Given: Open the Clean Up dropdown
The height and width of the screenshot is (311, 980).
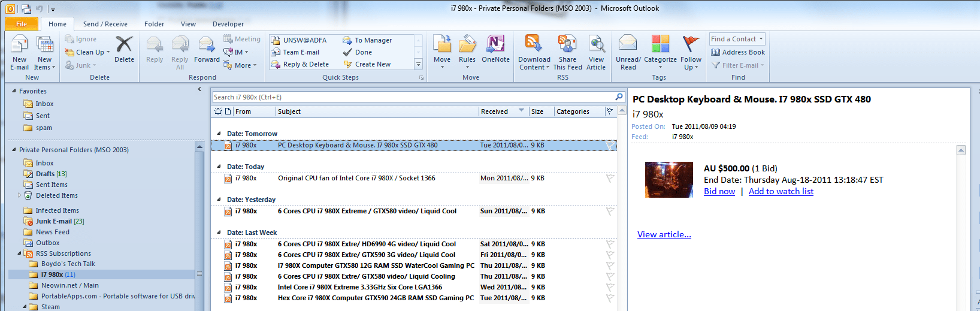Looking at the screenshot, I should (x=87, y=52).
